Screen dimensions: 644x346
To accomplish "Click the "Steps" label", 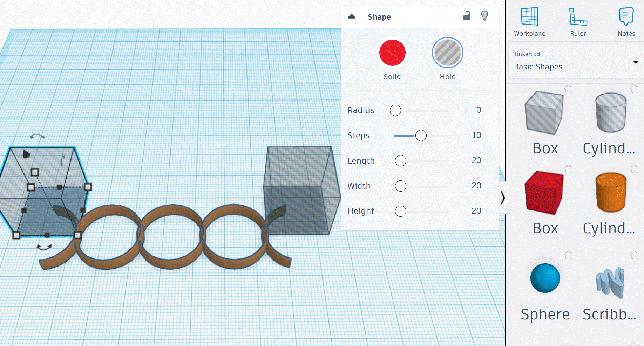I will pyautogui.click(x=358, y=136).
